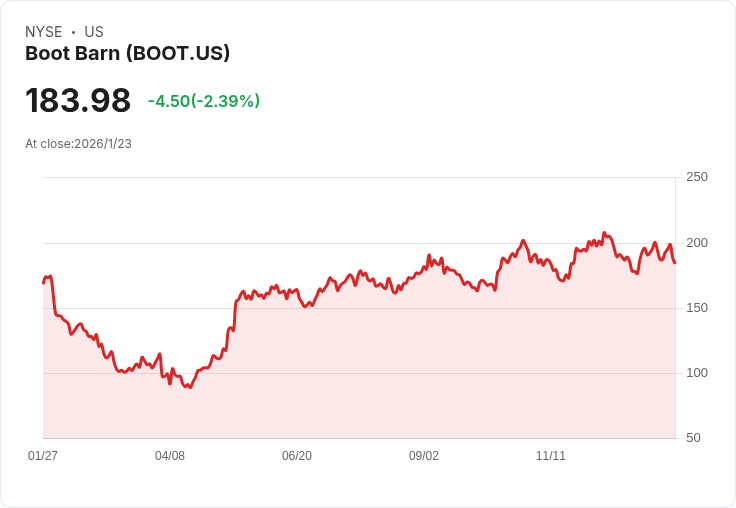The width and height of the screenshot is (736, 508).
Task: Select the 04/08 date axis label
Action: point(170,456)
